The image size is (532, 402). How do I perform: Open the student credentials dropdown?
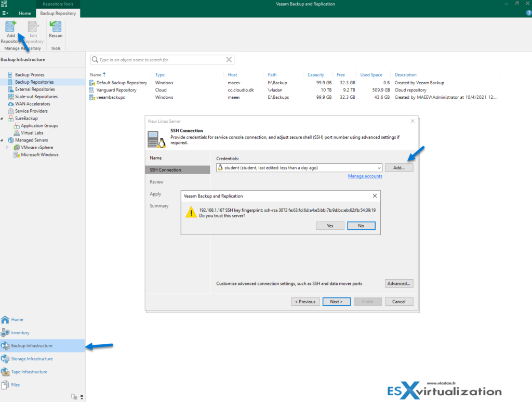tap(380, 167)
